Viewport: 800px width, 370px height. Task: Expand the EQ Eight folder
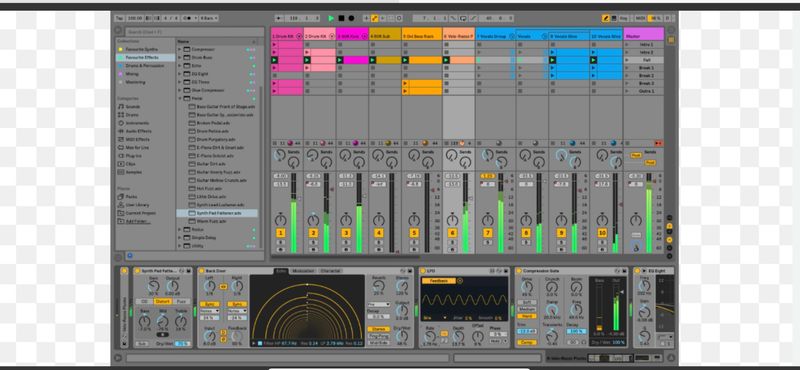point(180,74)
